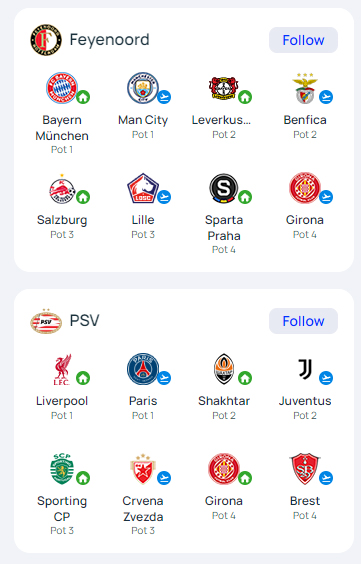Click the Crvena Zvezda team name

click(x=143, y=509)
